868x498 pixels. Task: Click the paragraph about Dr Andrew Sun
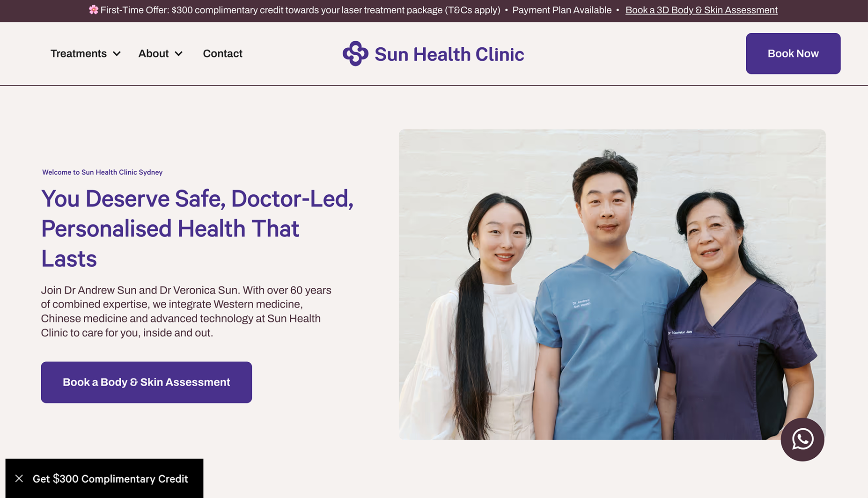click(x=186, y=311)
